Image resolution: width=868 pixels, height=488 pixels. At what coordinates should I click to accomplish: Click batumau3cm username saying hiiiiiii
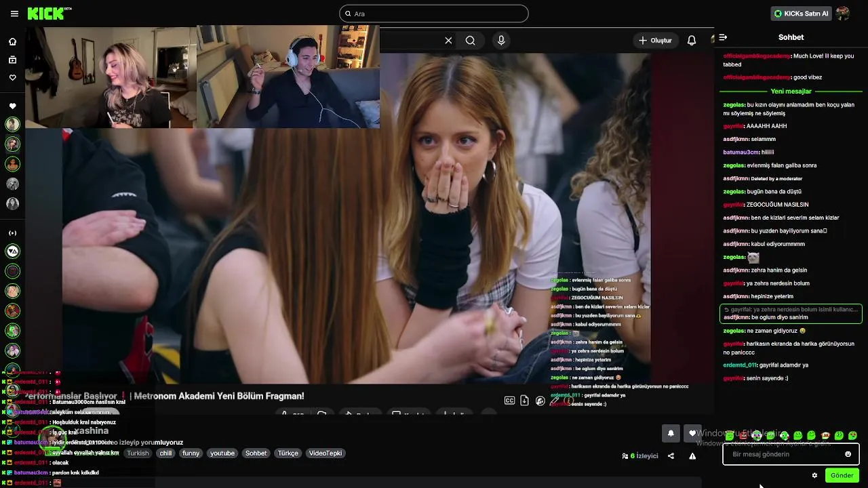tap(739, 152)
